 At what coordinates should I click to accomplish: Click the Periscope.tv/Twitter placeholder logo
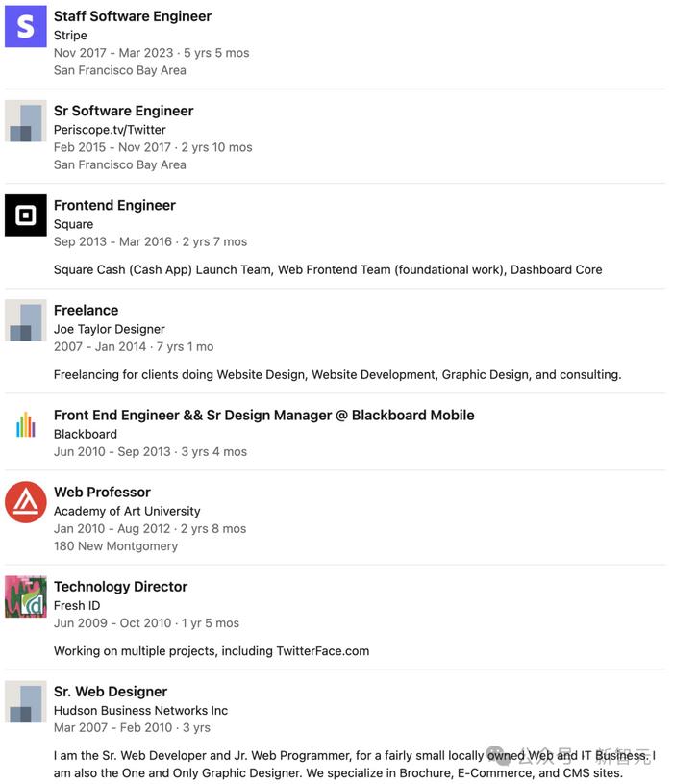click(25, 121)
